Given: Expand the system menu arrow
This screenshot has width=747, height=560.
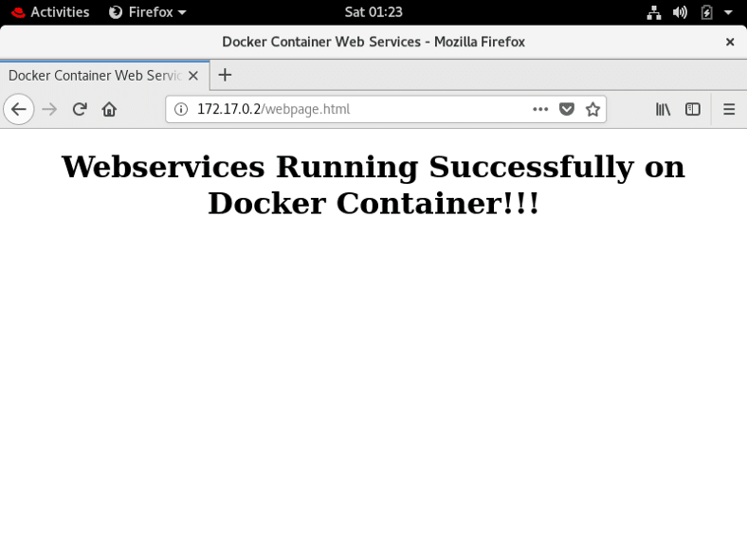Looking at the screenshot, I should pyautogui.click(x=728, y=12).
